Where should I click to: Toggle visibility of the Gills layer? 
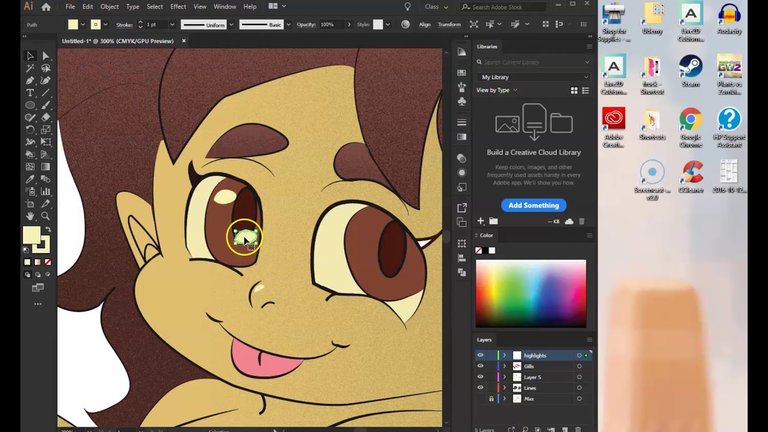480,366
